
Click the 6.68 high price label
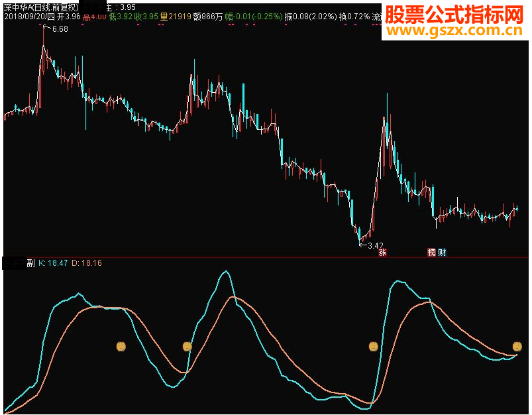60,29
